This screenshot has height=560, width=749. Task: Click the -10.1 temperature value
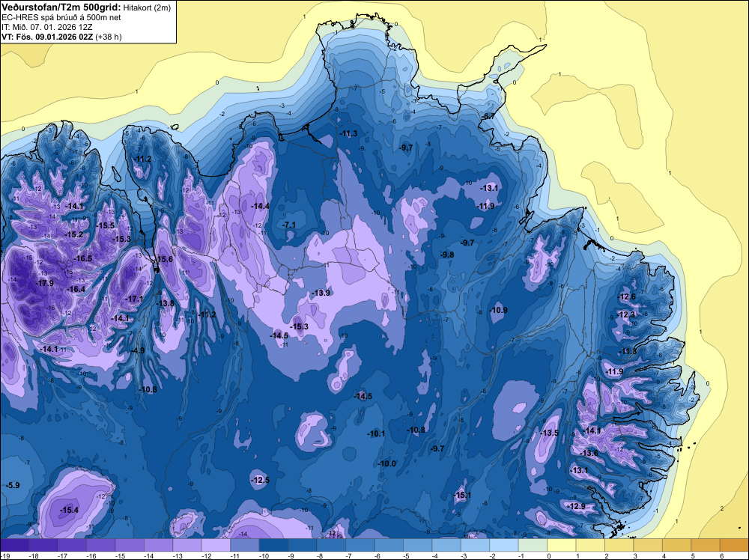click(x=377, y=433)
